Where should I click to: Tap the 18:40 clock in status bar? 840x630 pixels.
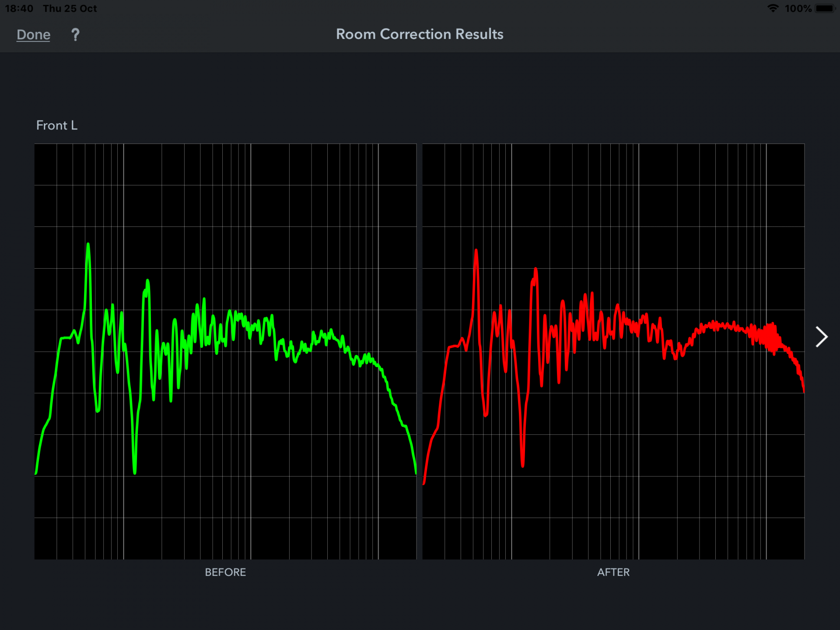coord(19,8)
